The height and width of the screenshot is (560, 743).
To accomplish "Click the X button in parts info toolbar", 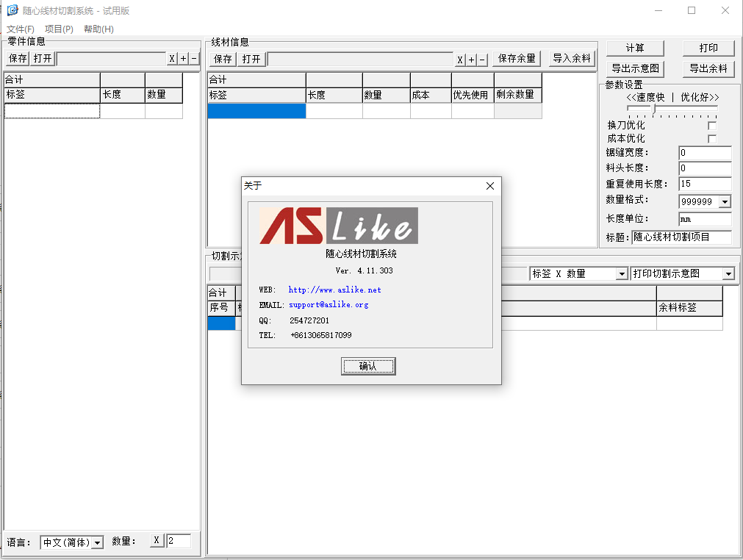I will [x=172, y=59].
